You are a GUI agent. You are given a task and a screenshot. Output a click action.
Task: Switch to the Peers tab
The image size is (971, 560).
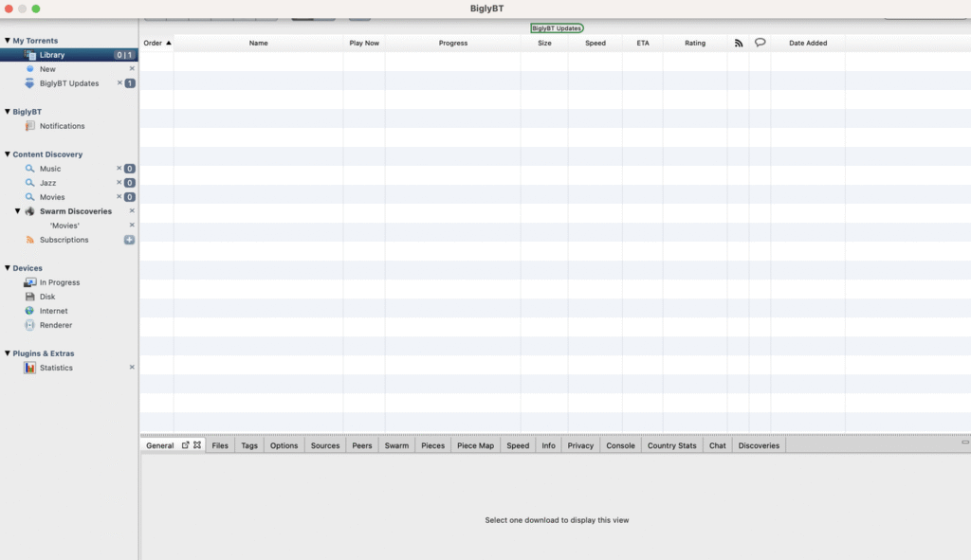tap(362, 445)
